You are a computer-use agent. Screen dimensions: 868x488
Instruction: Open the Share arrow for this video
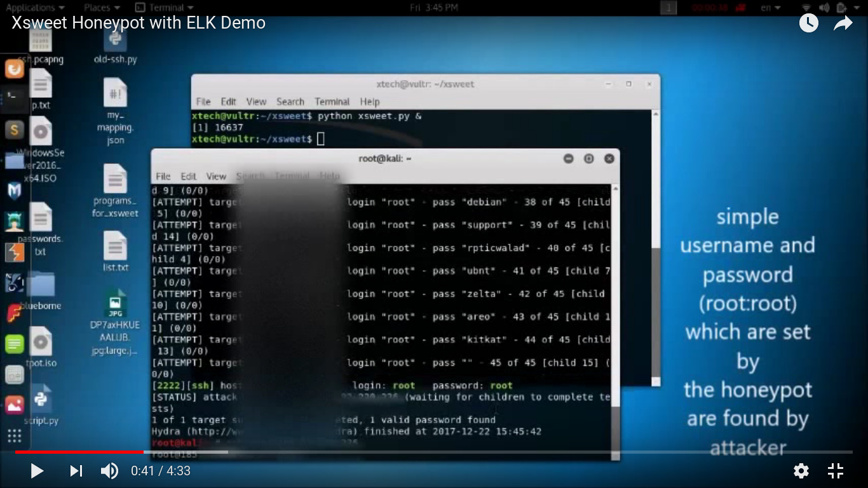coord(843,24)
